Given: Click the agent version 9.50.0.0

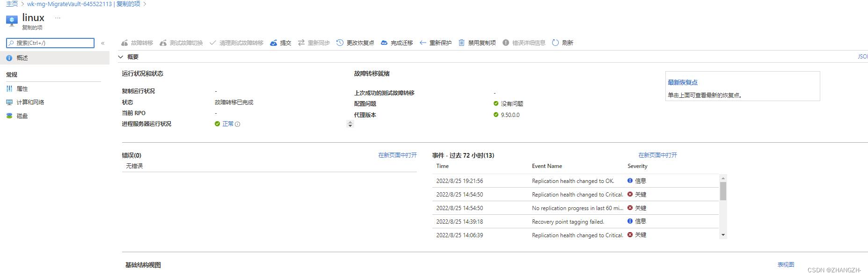Looking at the screenshot, I should [x=510, y=115].
